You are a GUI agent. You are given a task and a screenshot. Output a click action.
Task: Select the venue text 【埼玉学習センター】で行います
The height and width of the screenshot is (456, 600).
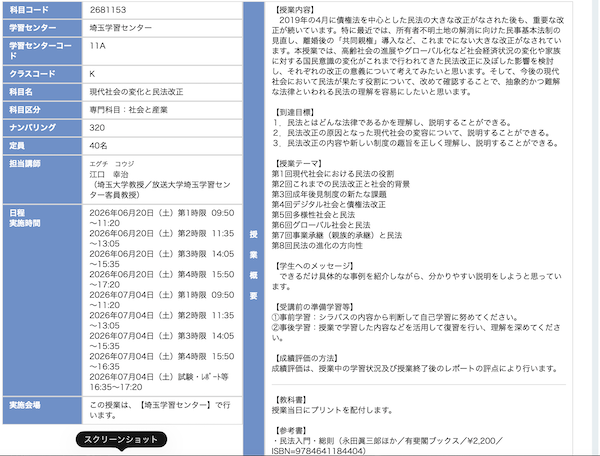[160, 410]
